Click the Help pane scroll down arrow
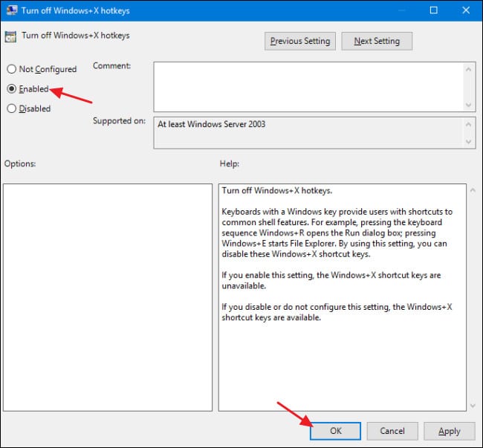 pyautogui.click(x=473, y=406)
